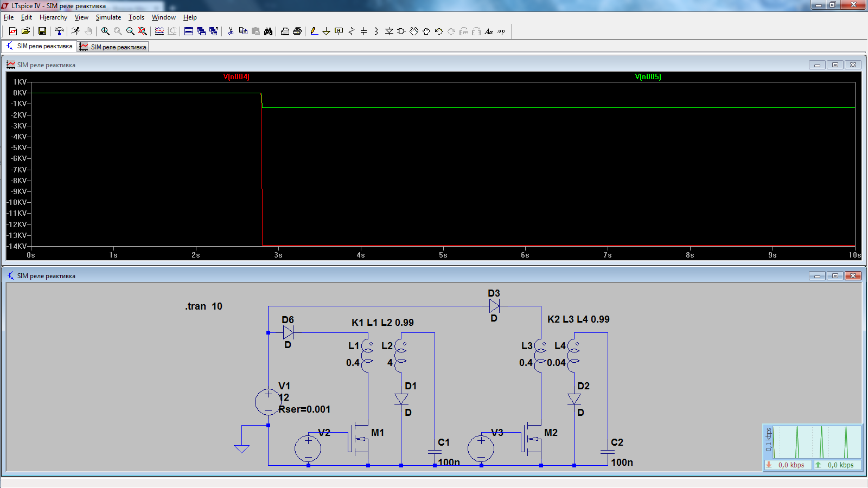Open the Simulate menu
868x488 pixels.
[x=108, y=17]
